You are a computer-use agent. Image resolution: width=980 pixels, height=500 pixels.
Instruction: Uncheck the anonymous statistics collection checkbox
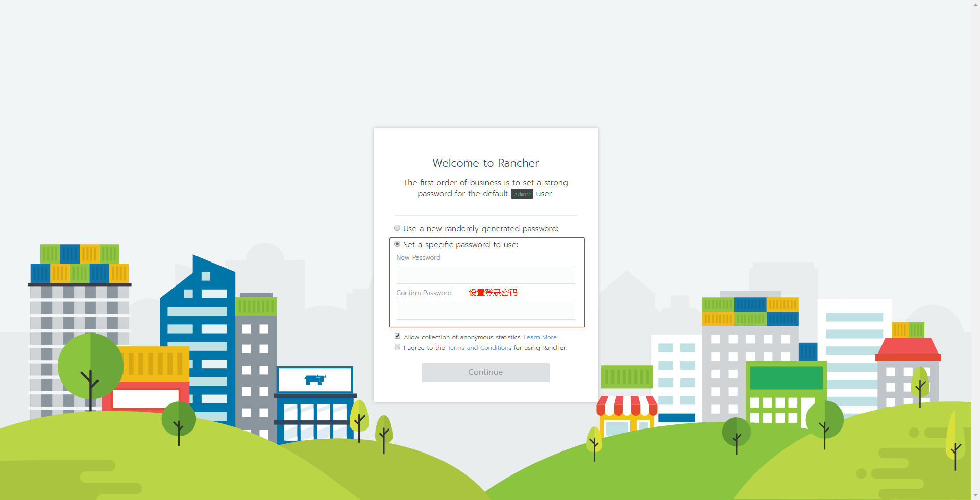[x=397, y=336]
